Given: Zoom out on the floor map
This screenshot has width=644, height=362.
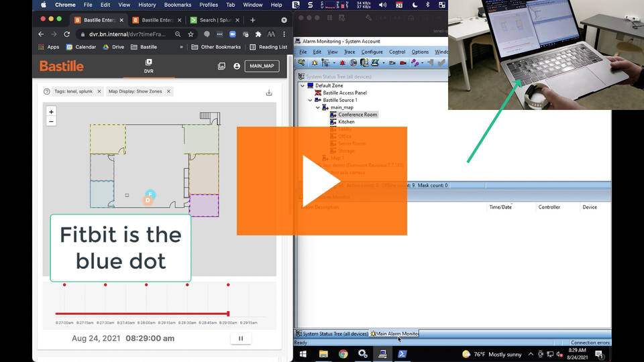Looking at the screenshot, I should (51, 121).
